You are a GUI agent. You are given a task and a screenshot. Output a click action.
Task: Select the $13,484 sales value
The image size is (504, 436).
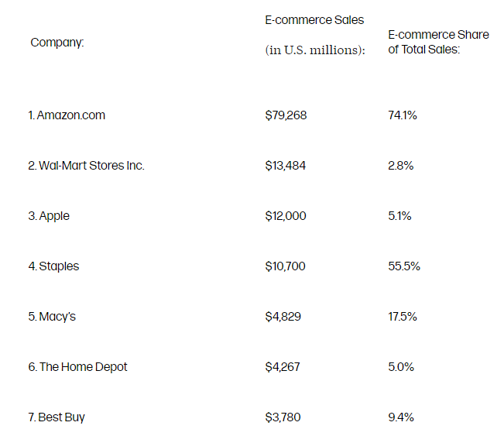click(x=286, y=166)
